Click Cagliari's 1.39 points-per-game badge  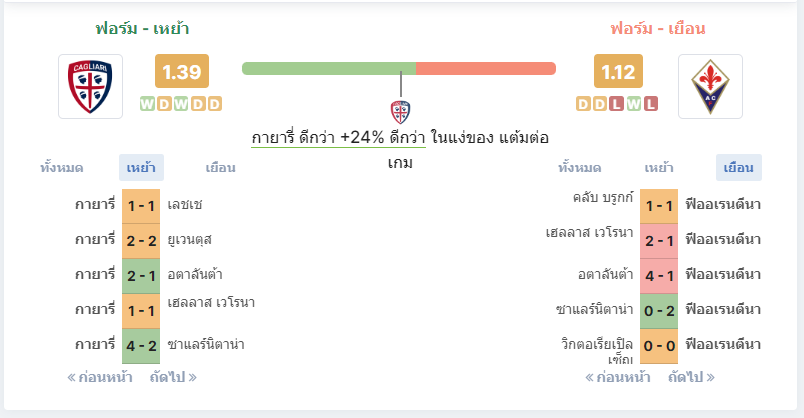[x=182, y=71]
